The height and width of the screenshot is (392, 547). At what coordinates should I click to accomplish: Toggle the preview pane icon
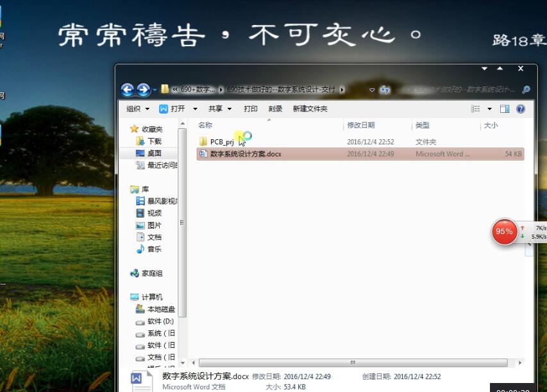(505, 109)
